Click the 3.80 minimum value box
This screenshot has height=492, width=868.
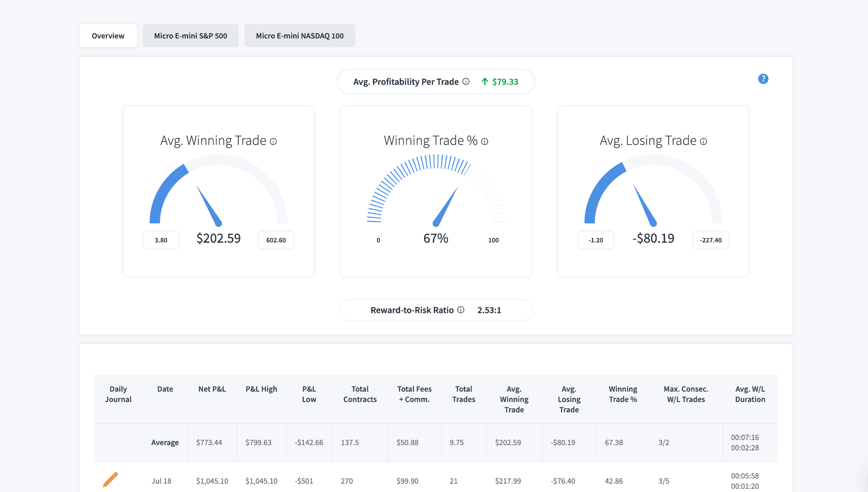coord(161,240)
